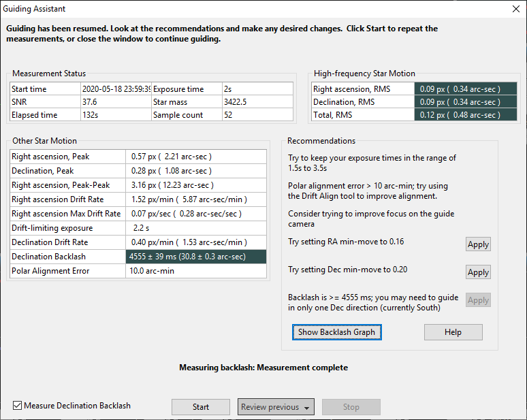The width and height of the screenshot is (527, 420).
Task: Click Show Backlash Graph button
Action: click(x=337, y=332)
